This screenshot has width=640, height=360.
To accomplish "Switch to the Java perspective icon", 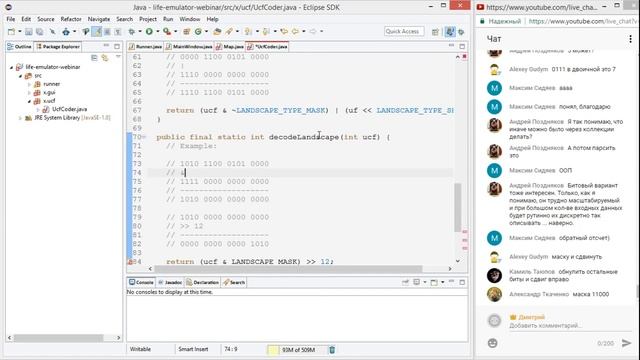I will pos(450,31).
